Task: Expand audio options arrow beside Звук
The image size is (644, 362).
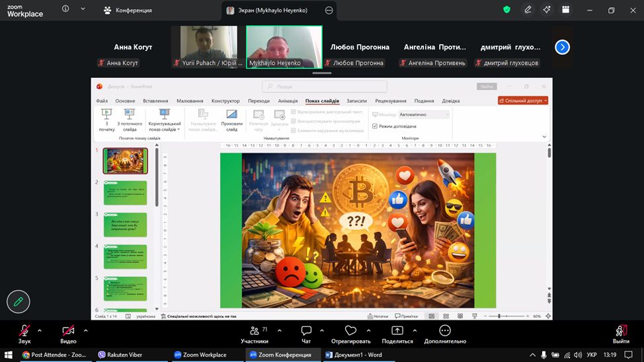Action: (x=40, y=330)
